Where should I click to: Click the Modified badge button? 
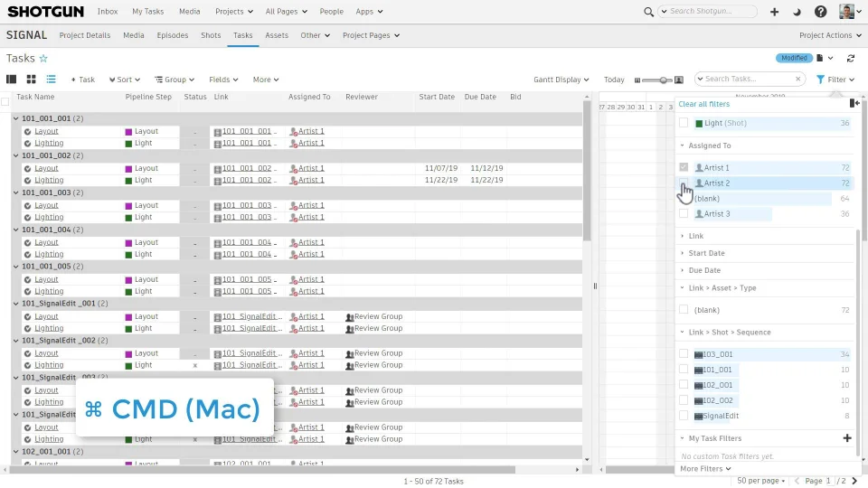pos(794,58)
